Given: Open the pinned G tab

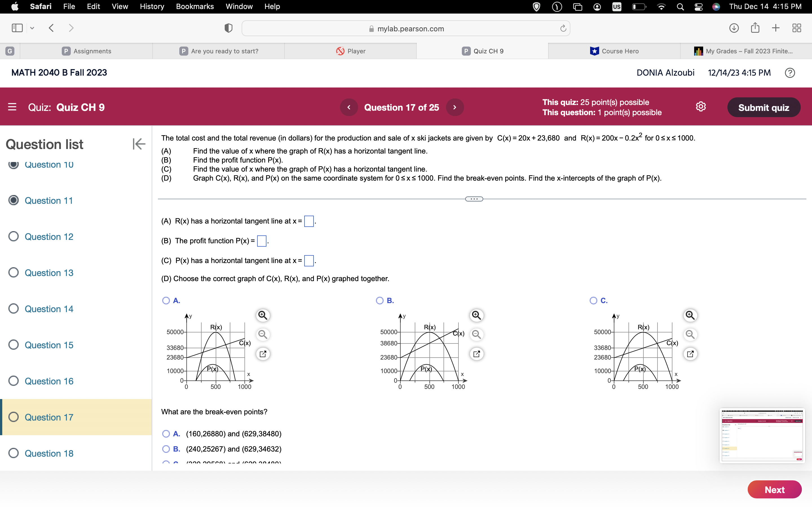Looking at the screenshot, I should (10, 51).
